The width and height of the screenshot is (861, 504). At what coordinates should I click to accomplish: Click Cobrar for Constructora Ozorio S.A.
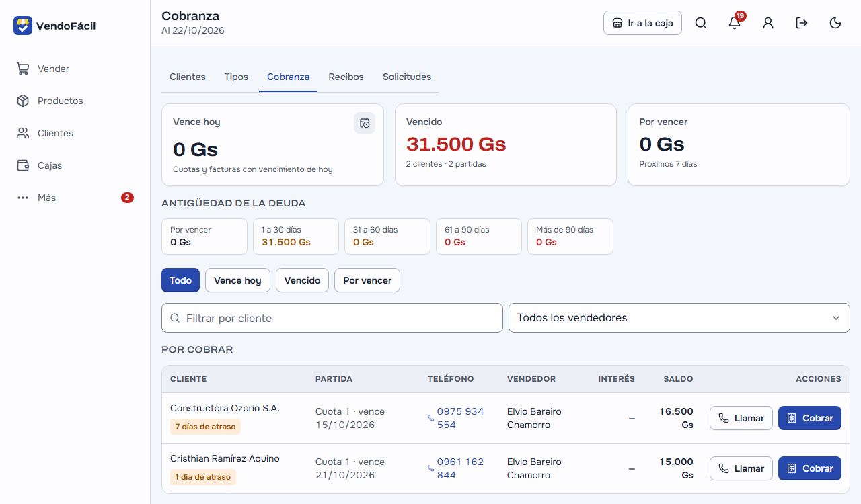(810, 418)
